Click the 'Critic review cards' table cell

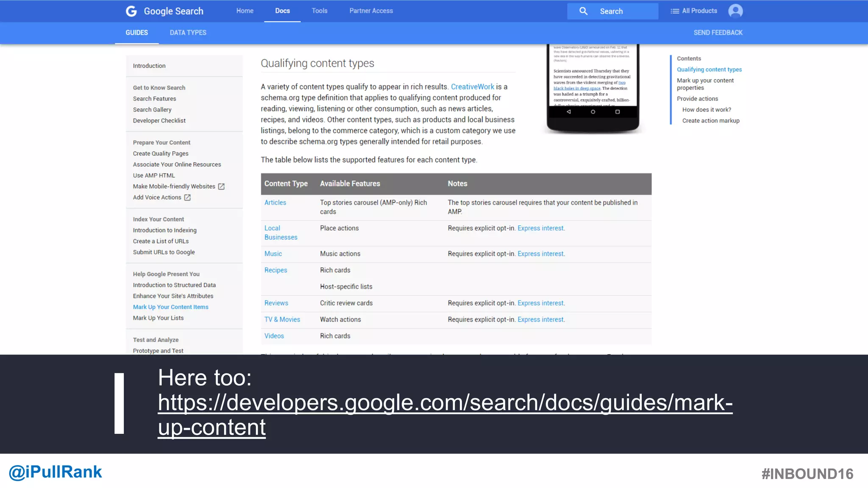click(346, 303)
